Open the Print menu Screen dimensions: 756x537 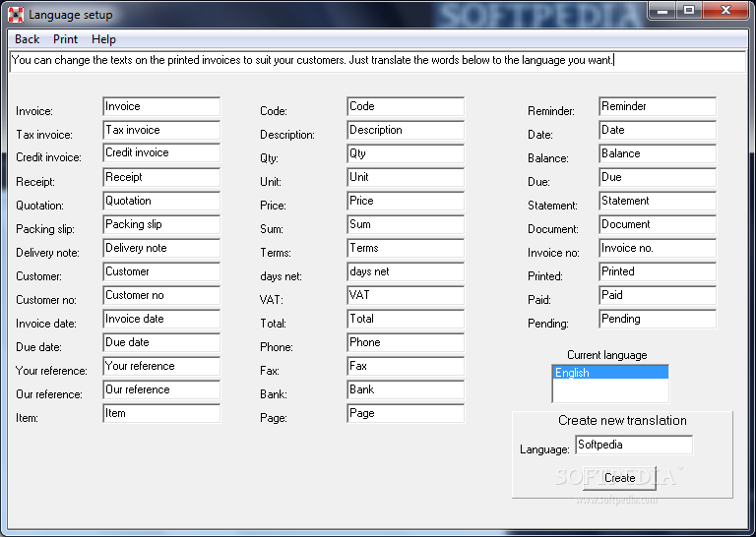65,39
